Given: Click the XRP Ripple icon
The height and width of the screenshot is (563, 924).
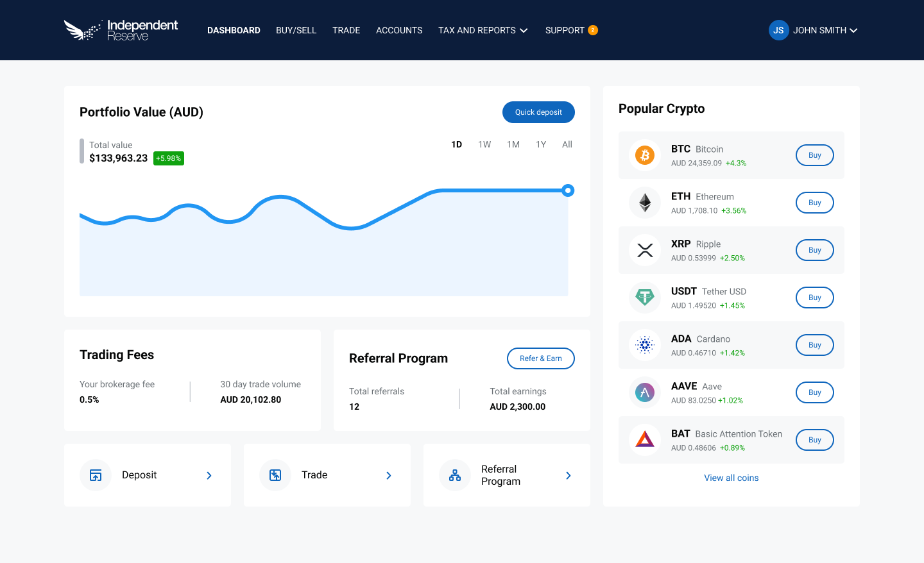Looking at the screenshot, I should [645, 250].
